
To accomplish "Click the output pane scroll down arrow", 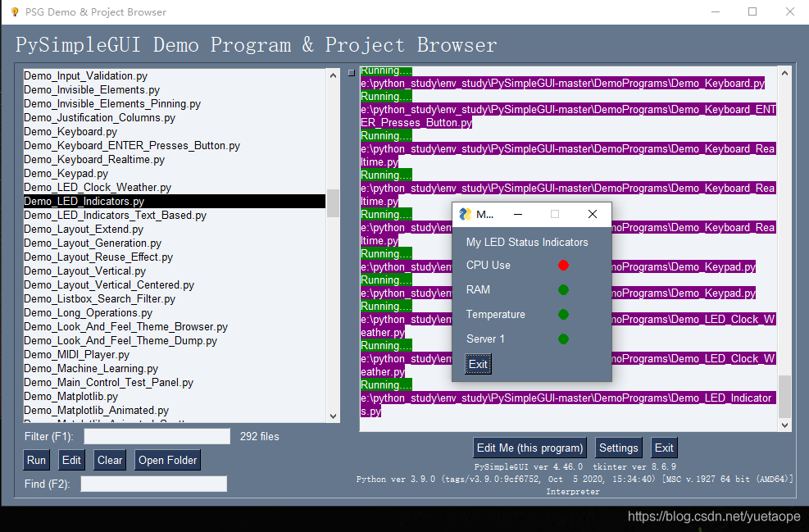I will tap(784, 425).
